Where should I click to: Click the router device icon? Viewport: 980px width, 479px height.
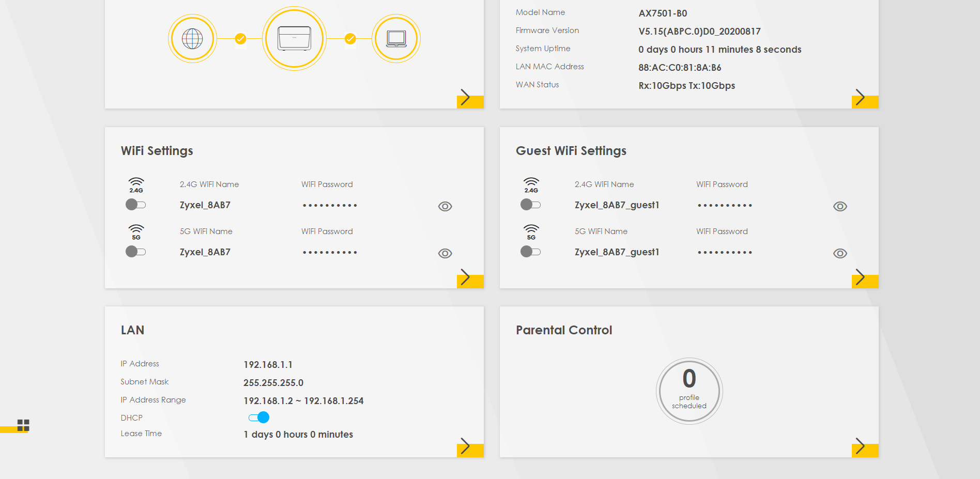tap(294, 39)
